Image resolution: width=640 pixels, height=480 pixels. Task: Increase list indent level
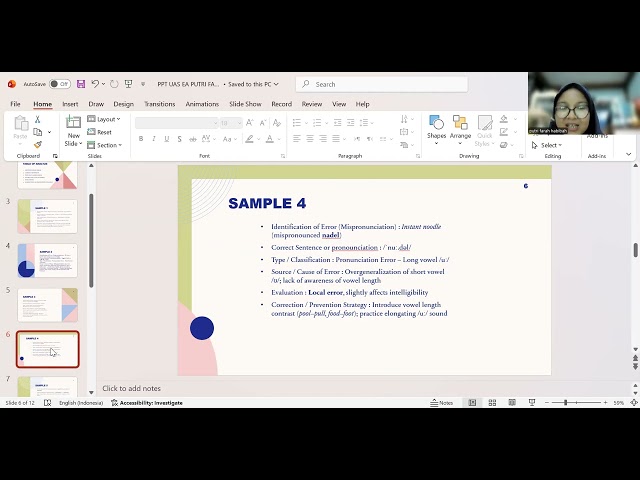[x=351, y=122]
